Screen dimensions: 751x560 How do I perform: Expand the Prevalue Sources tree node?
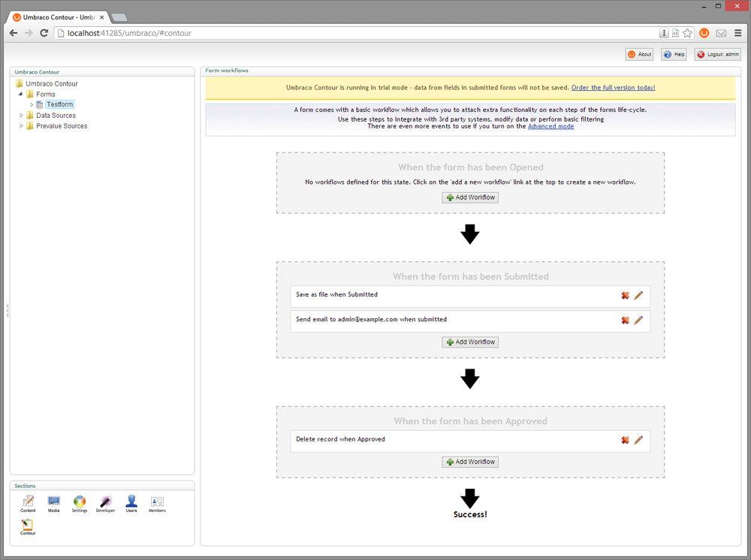tap(21, 126)
